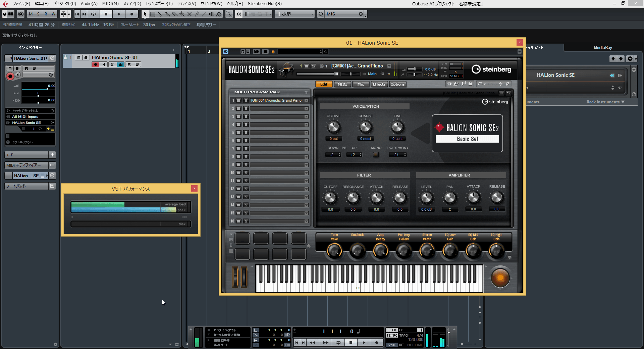Open Audio(A) menu
Screen dimensions: 644x349
[89, 4]
